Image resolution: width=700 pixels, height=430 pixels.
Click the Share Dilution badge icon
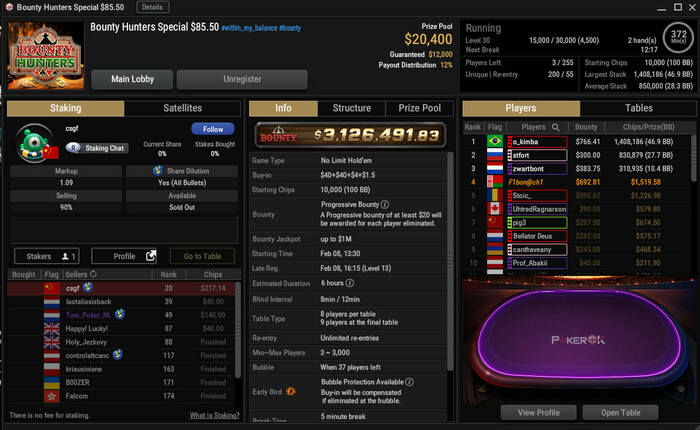point(158,171)
